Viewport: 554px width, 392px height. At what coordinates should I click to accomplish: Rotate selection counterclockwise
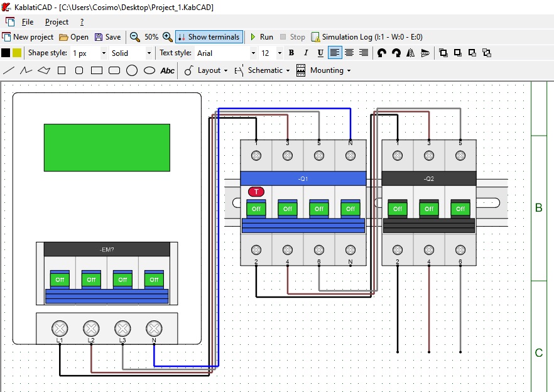(x=382, y=53)
